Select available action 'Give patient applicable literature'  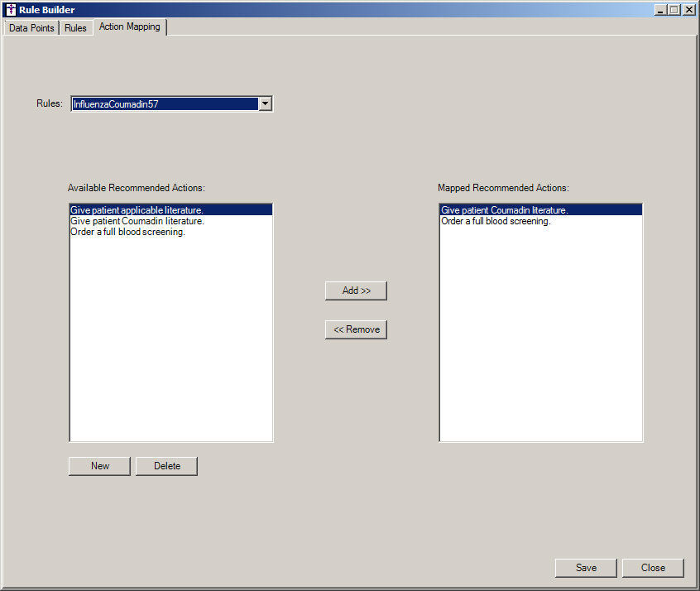(x=137, y=210)
